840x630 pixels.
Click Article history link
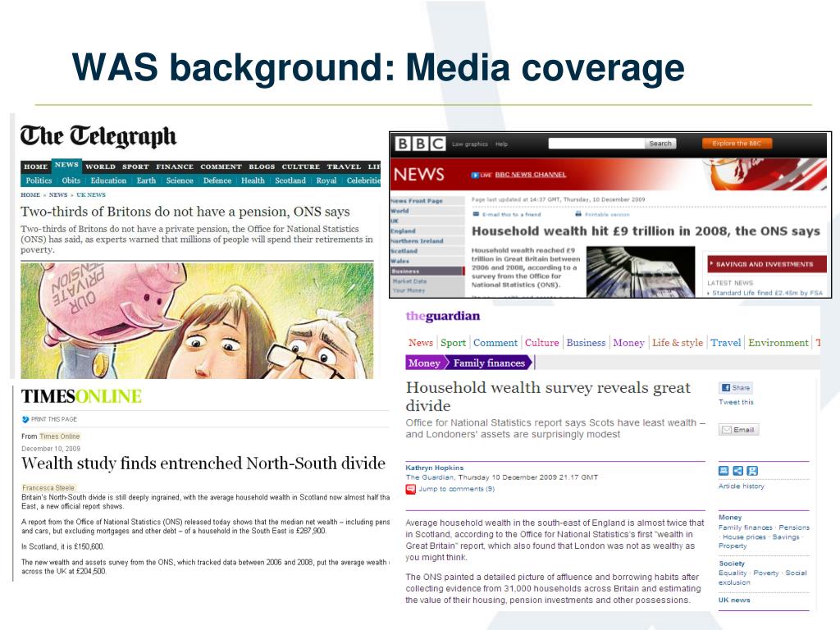[742, 486]
